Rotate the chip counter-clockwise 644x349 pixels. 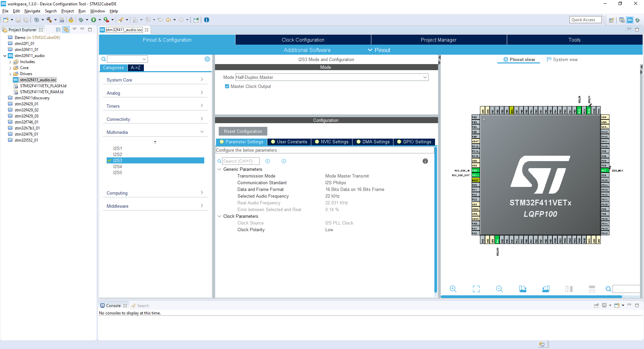(x=546, y=289)
